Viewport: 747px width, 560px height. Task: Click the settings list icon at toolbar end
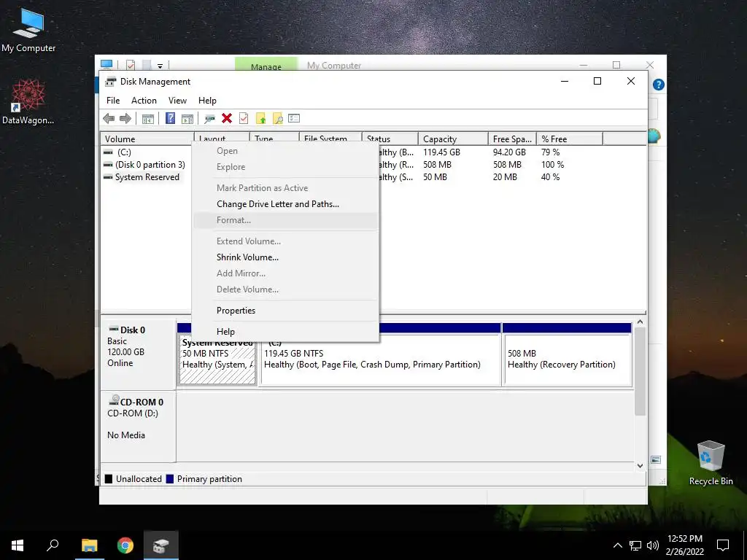pos(294,118)
